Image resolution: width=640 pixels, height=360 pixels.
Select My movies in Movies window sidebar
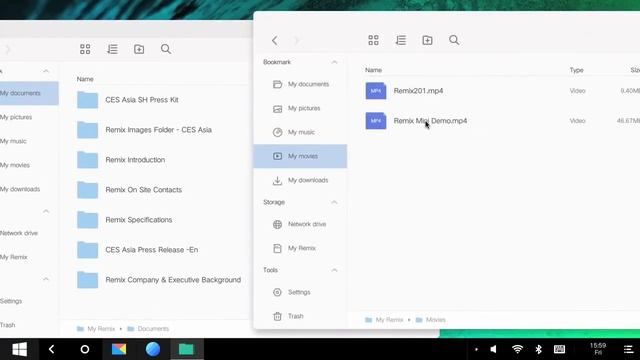click(x=300, y=156)
